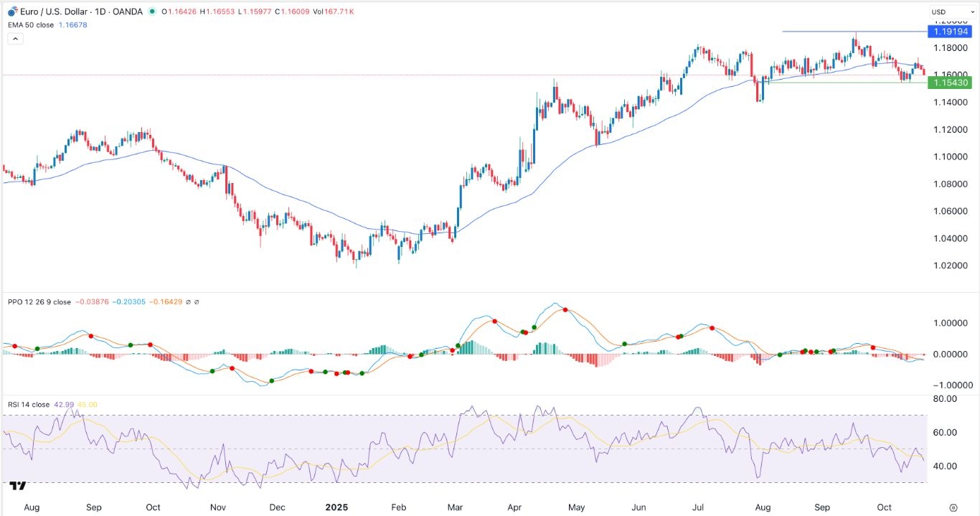
Task: Hide PPO line via first strikethrough eye icon
Action: coord(187,302)
